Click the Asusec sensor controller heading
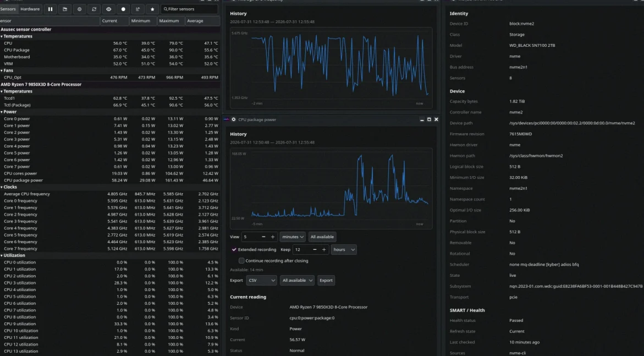 pyautogui.click(x=26, y=30)
